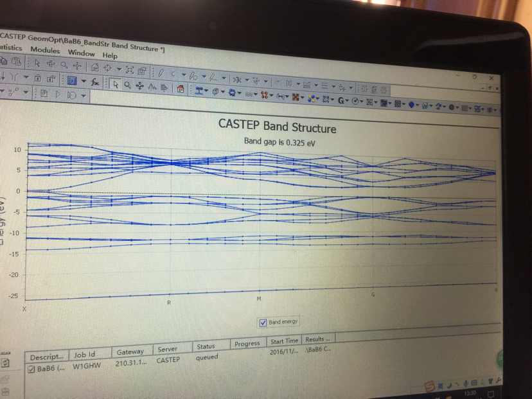Viewport: 532px width, 399px height.
Task: Choose the chart zoom magnifier tool
Action: coord(128,85)
